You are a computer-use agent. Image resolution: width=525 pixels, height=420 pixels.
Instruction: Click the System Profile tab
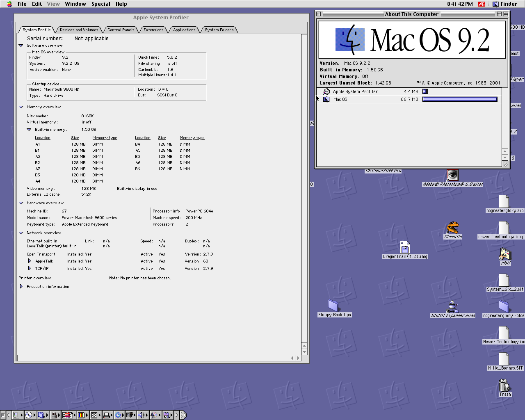tap(37, 30)
